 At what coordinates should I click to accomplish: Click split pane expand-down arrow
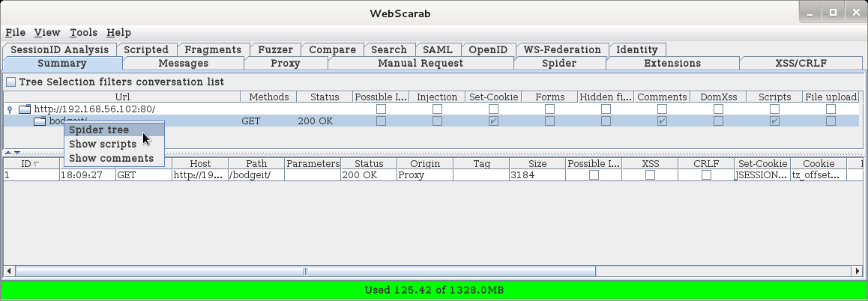point(17,153)
